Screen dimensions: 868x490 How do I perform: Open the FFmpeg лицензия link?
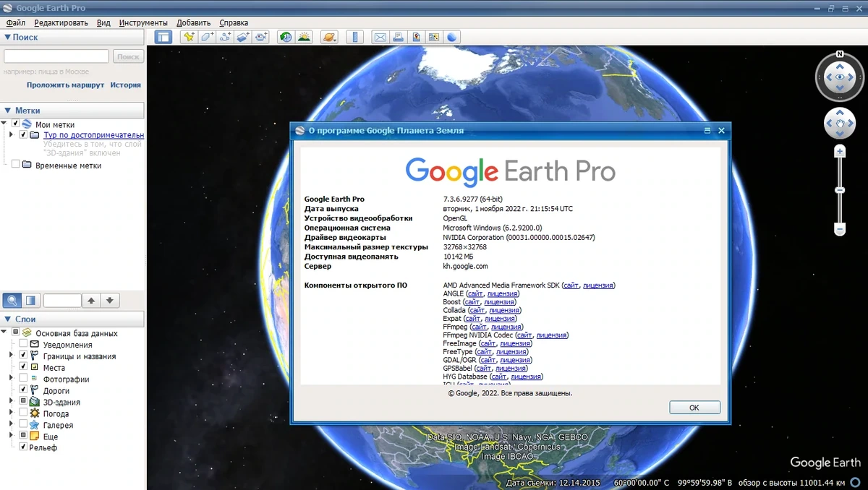pyautogui.click(x=506, y=327)
